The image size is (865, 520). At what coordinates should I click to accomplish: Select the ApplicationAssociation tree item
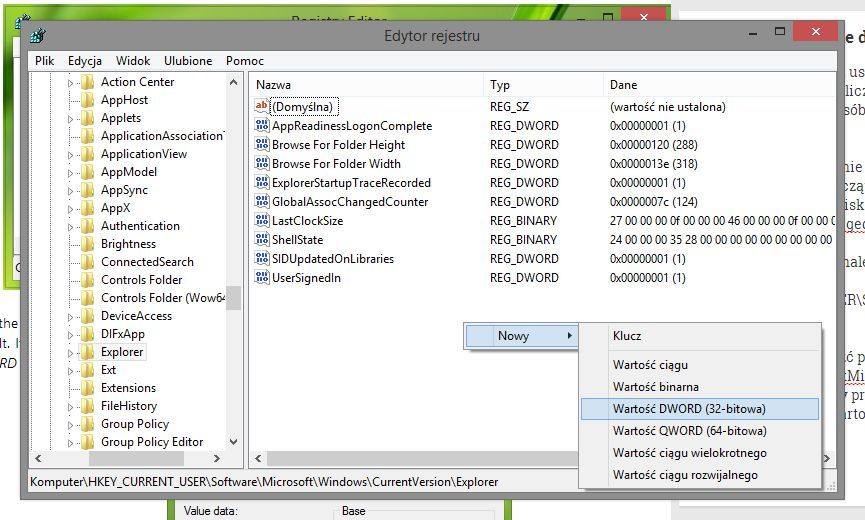pyautogui.click(x=162, y=136)
